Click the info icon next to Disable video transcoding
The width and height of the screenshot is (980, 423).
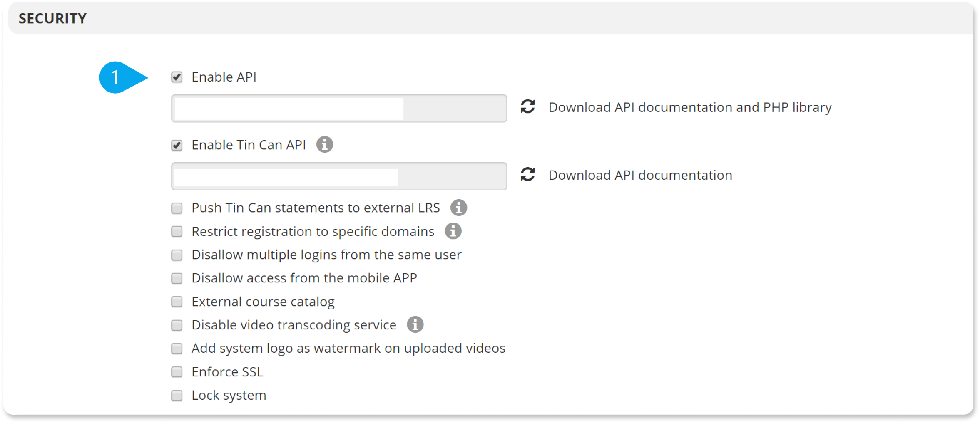[415, 325]
